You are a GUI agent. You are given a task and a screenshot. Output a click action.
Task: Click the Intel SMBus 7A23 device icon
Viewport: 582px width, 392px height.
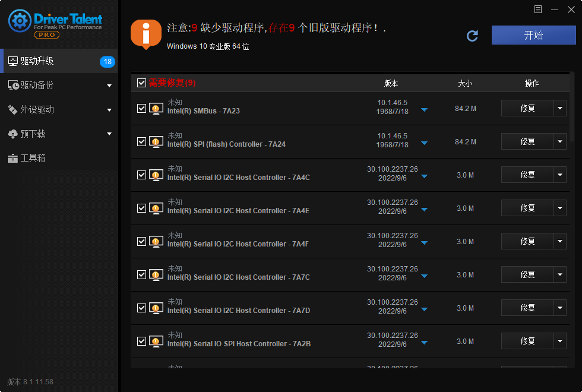(156, 109)
